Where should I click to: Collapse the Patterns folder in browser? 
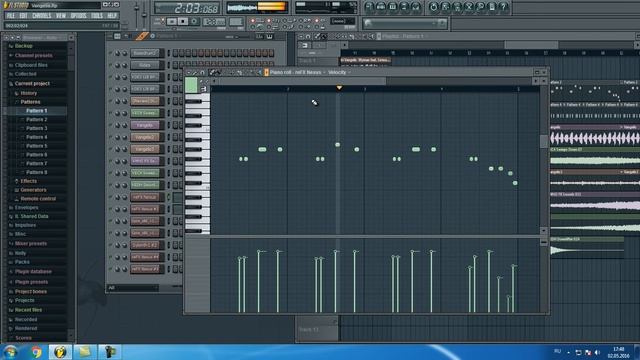pyautogui.click(x=30, y=102)
